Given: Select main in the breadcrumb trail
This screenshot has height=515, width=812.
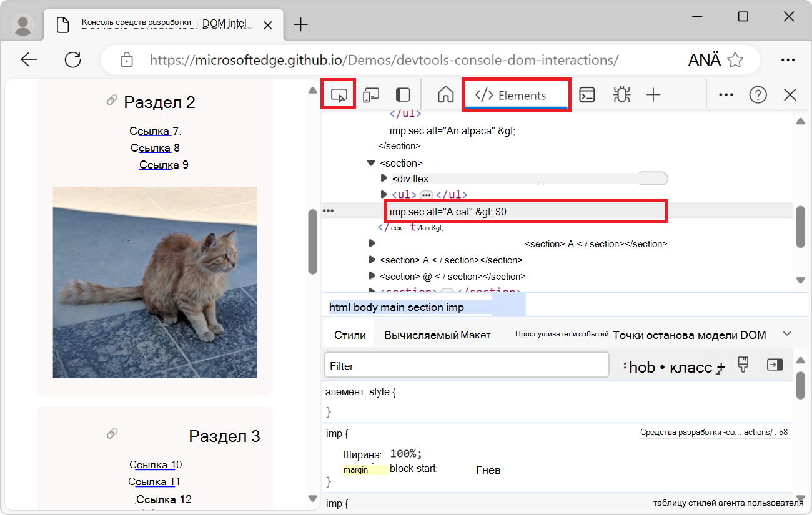Looking at the screenshot, I should pos(394,307).
